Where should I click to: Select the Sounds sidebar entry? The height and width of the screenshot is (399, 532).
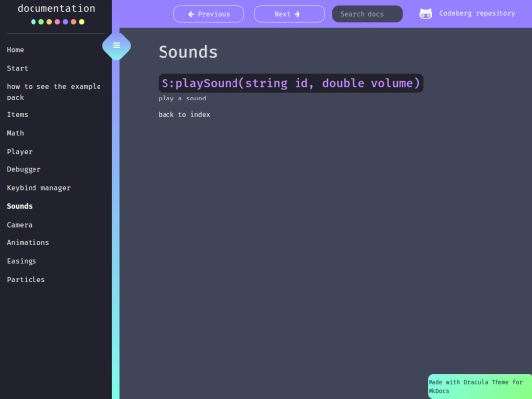point(20,206)
